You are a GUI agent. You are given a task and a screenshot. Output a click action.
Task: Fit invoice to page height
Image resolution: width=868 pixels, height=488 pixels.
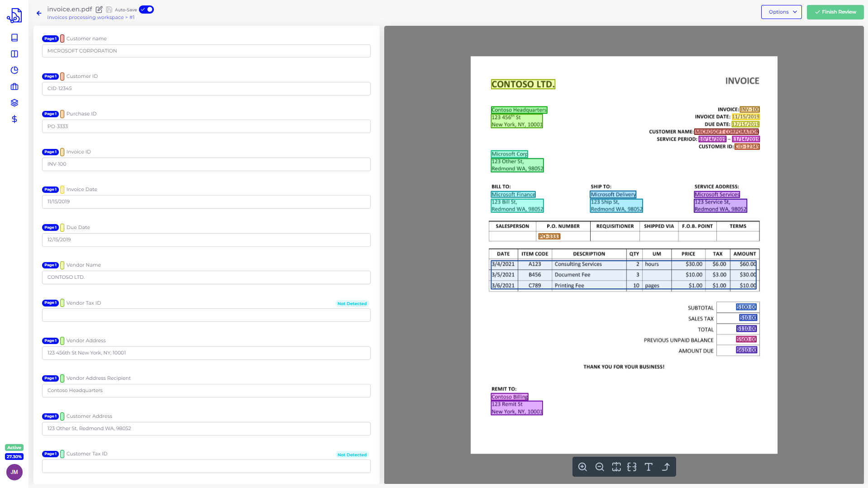point(616,467)
